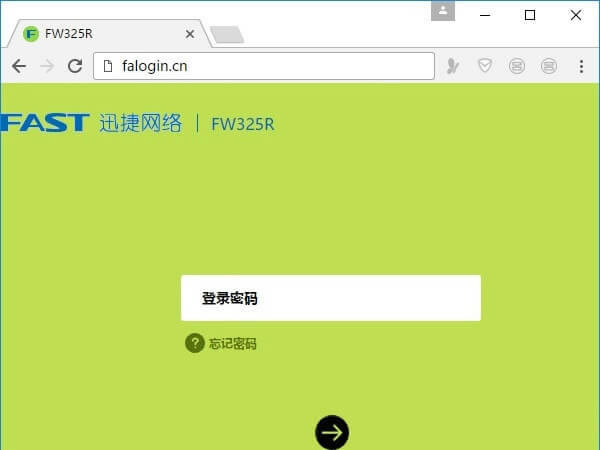Click the FAST 迅捷网络 logo

[x=90, y=123]
